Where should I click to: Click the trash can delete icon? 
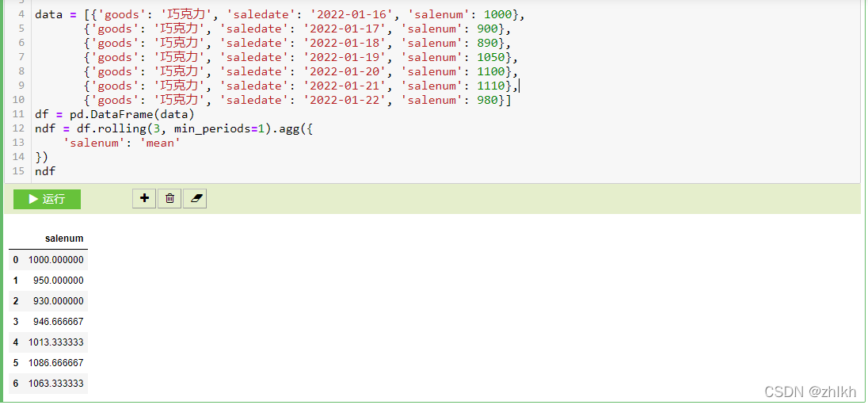pos(169,198)
